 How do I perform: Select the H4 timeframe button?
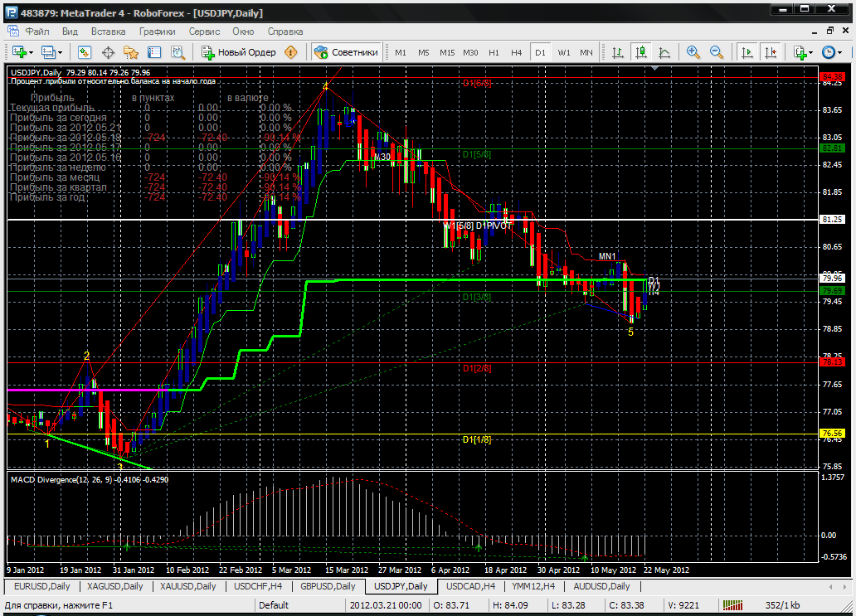[x=517, y=52]
